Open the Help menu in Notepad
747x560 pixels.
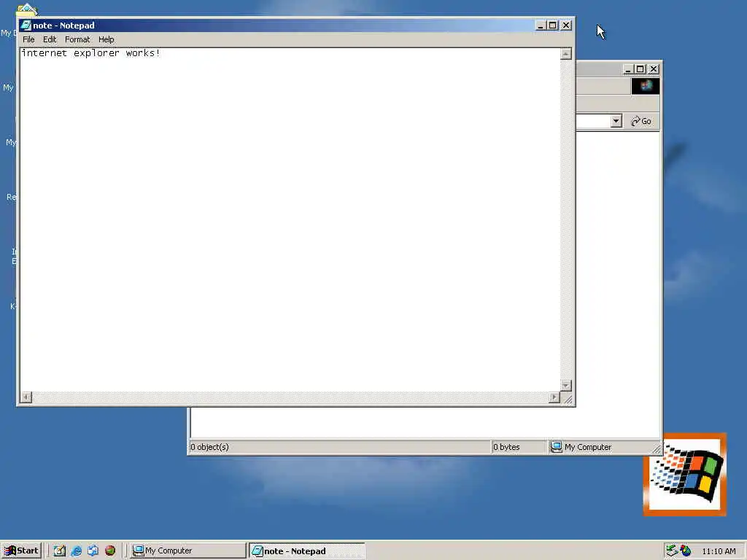pos(107,39)
